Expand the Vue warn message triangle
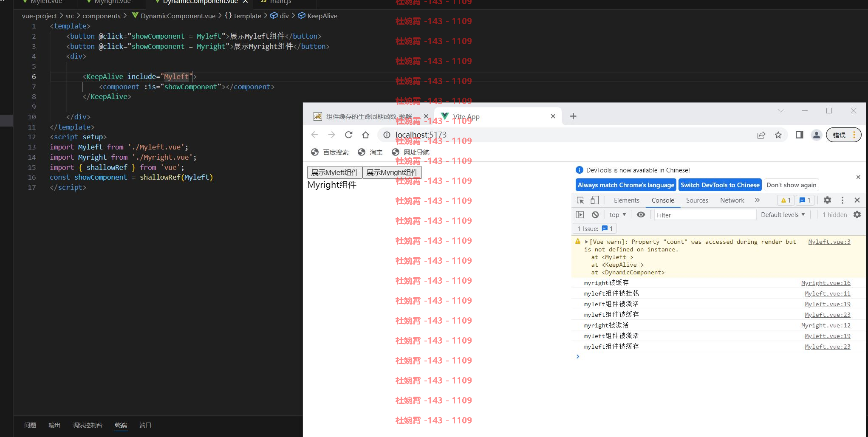This screenshot has width=868, height=437. point(586,242)
